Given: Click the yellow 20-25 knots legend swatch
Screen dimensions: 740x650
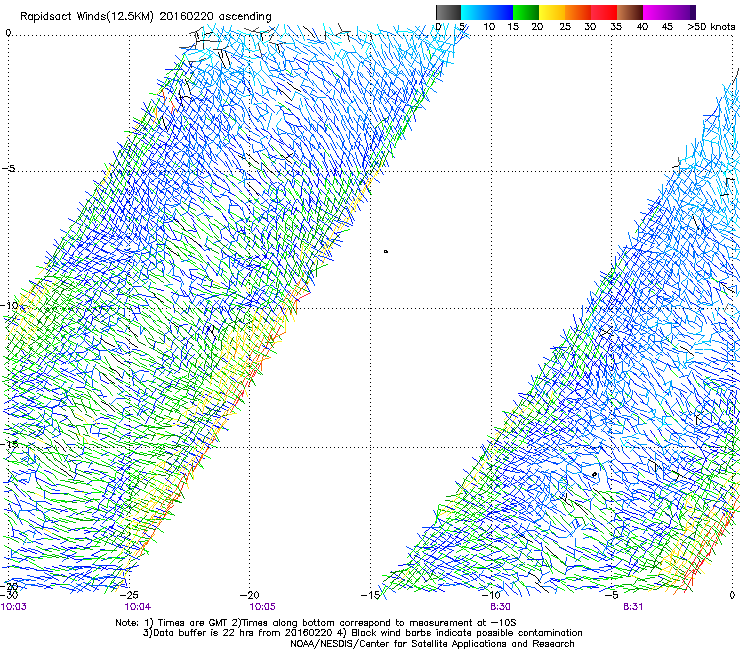Looking at the screenshot, I should 552,12.
